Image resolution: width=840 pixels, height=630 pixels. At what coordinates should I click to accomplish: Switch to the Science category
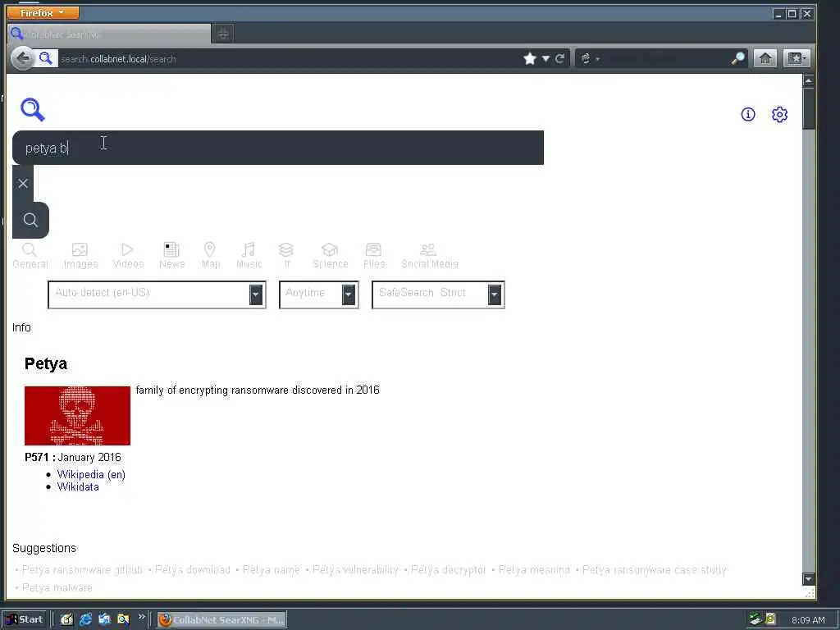(330, 256)
